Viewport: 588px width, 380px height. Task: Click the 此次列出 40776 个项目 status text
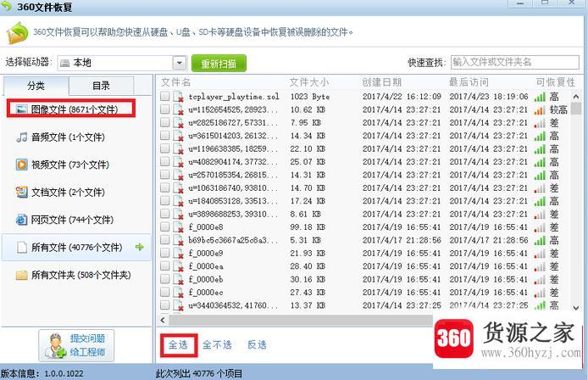coord(199,373)
